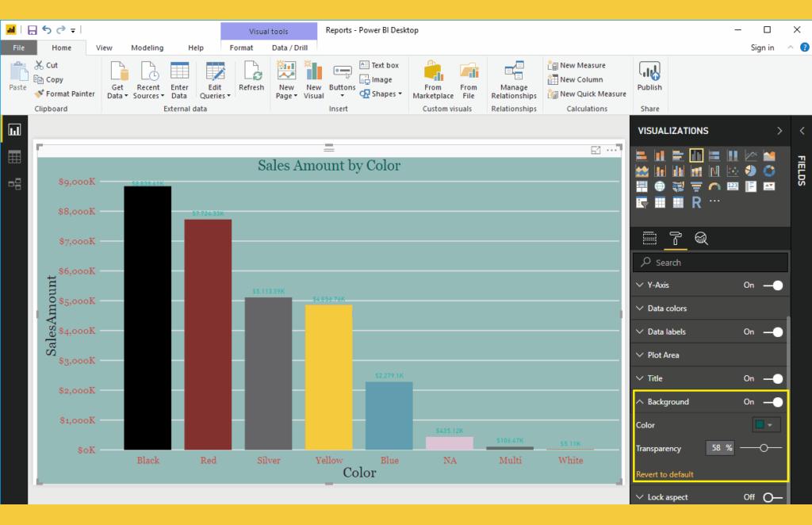Click the Transparency slider handle
Viewport: 812px width, 525px height.
coord(764,448)
